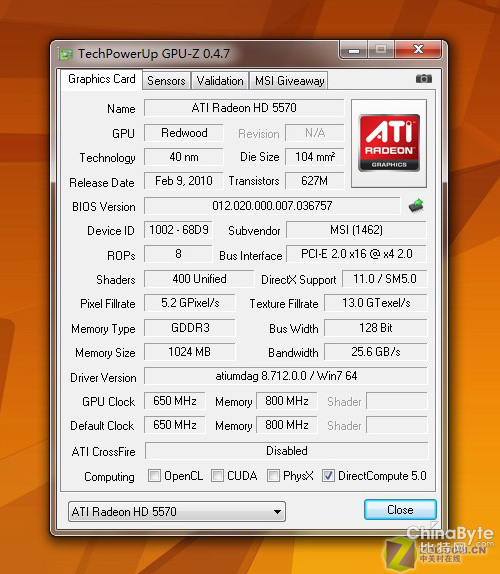
Task: Click the Memory Size field 1024 MB
Action: [190, 352]
